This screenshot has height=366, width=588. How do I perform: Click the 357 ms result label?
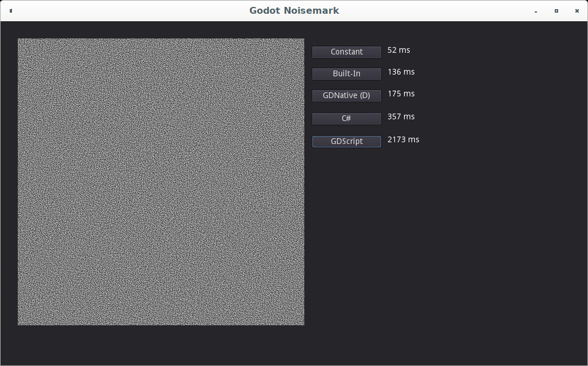coord(401,116)
